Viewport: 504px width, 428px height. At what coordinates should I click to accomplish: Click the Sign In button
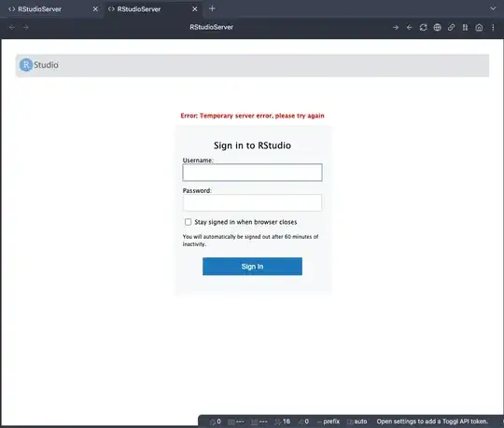[x=252, y=267]
